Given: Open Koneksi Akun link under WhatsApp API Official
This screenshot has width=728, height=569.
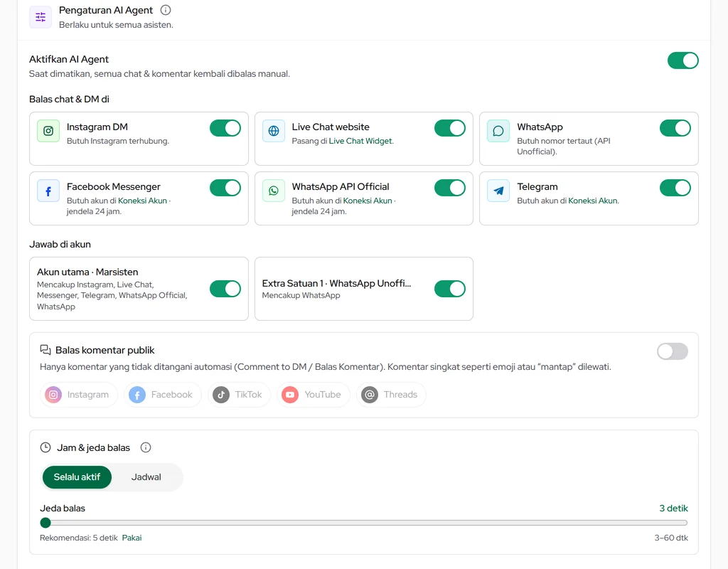Looking at the screenshot, I should click(368, 201).
